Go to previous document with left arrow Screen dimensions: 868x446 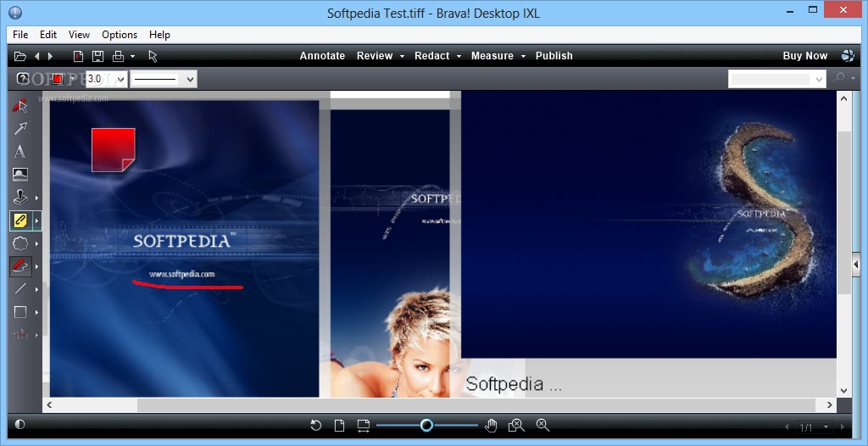point(37,56)
